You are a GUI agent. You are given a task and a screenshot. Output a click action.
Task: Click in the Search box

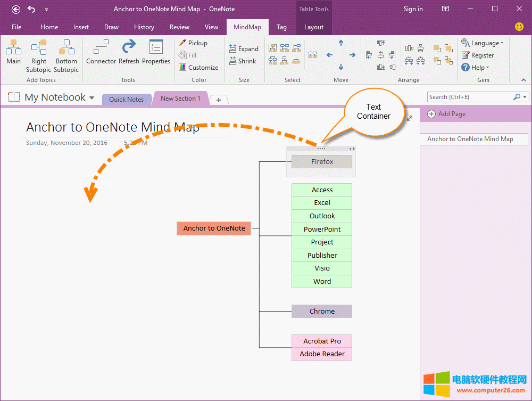point(468,97)
